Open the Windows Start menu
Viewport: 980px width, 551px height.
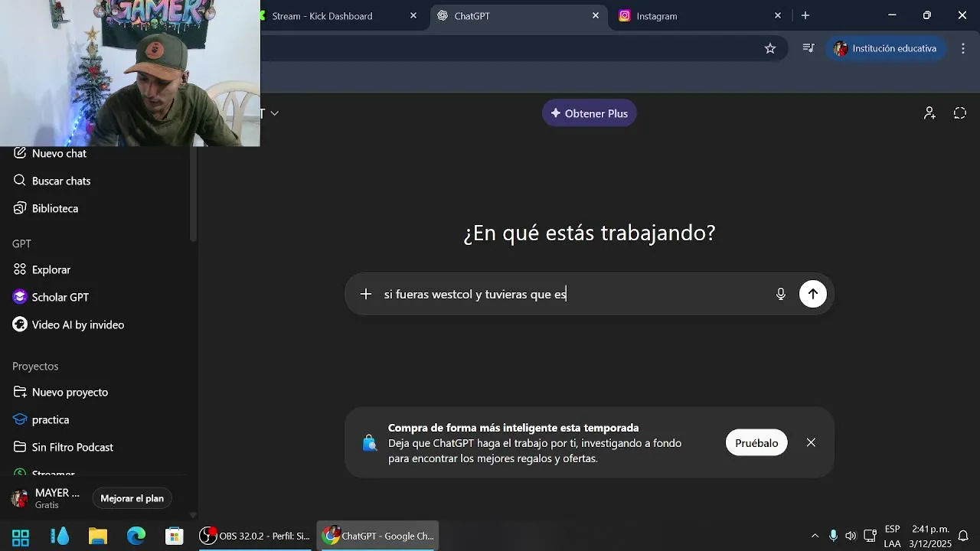(x=21, y=536)
